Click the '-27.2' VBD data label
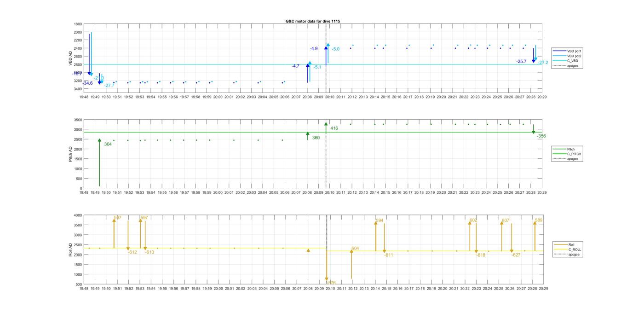The width and height of the screenshot is (644, 319). (x=543, y=63)
